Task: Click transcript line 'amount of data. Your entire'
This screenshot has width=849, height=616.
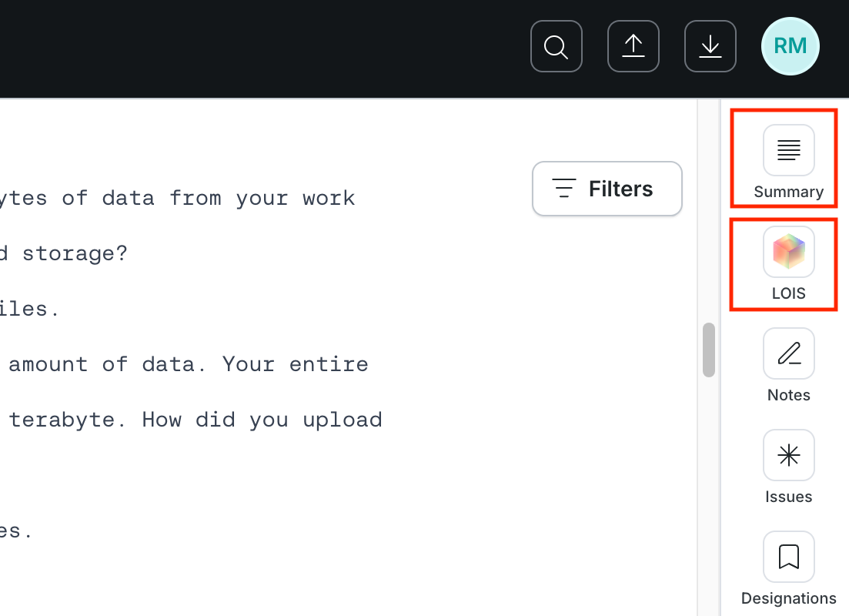Action: pos(189,365)
